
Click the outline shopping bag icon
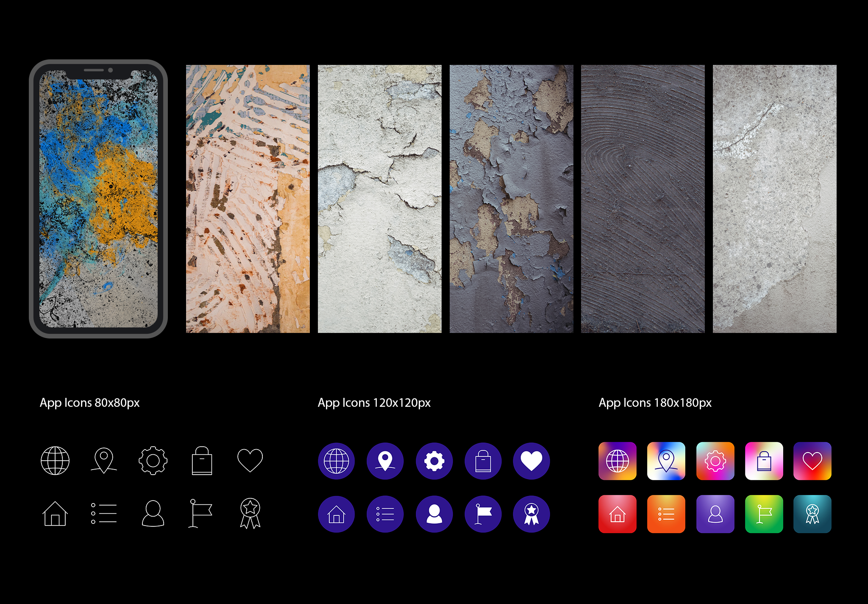(x=202, y=461)
